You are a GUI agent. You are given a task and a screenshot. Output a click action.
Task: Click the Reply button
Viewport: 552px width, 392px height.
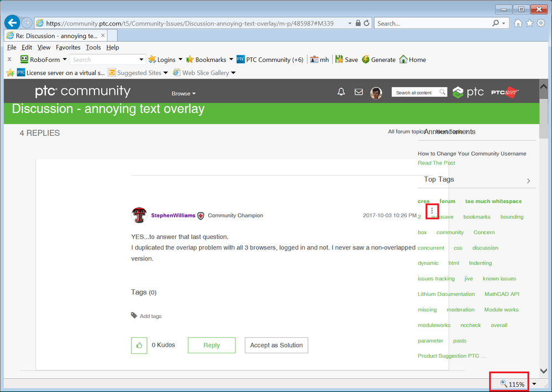pos(212,345)
